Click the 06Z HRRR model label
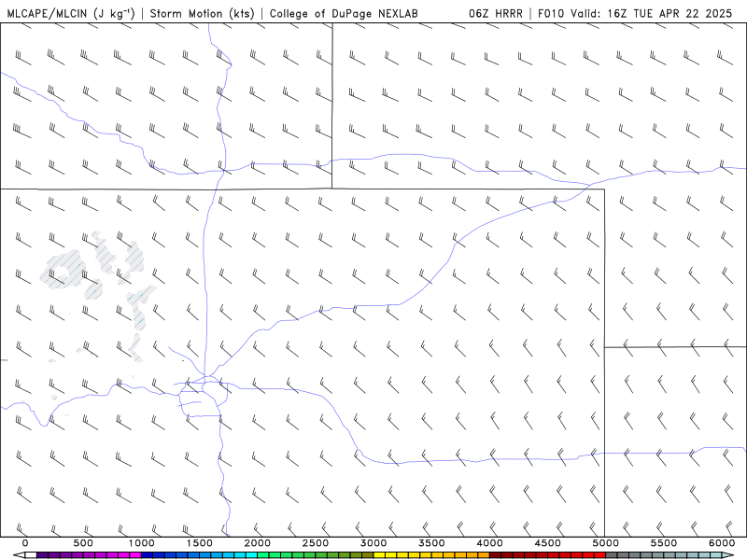The image size is (747, 560). click(496, 13)
